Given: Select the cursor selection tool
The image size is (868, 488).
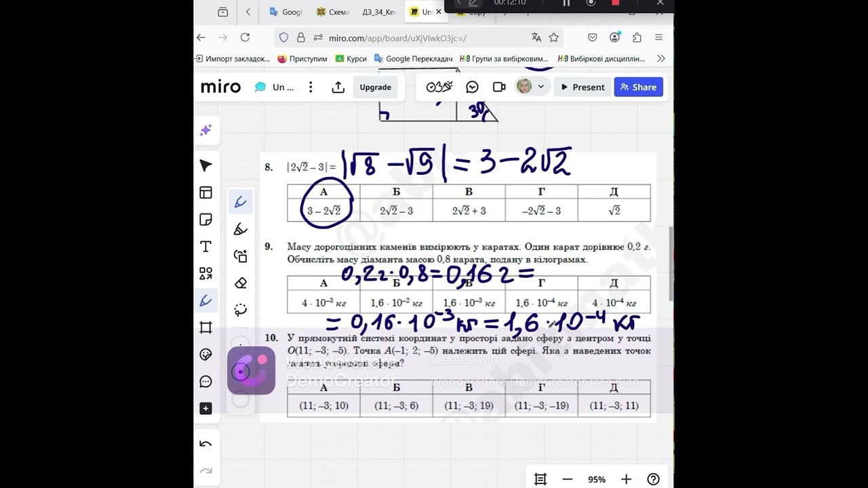Looking at the screenshot, I should pos(206,166).
